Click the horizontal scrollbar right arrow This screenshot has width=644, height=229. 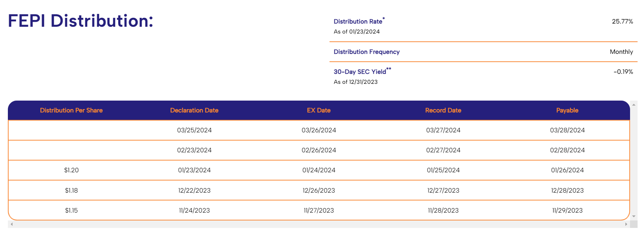[x=626, y=224]
